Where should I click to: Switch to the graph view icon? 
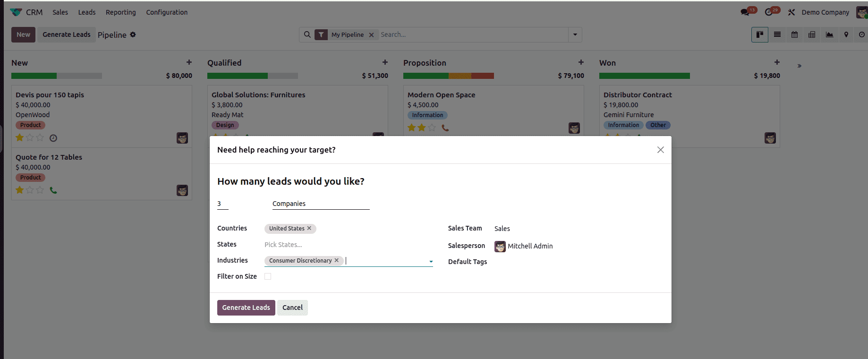click(x=829, y=34)
